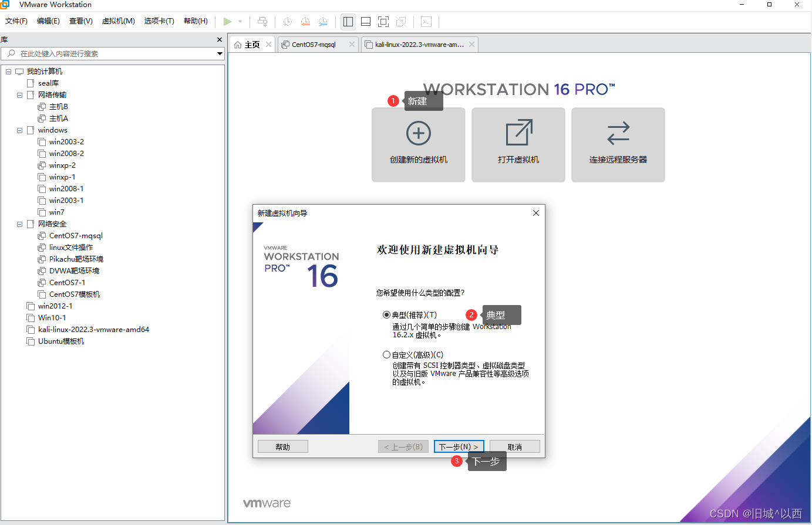Click the open virtual machine arrow icon

click(x=519, y=133)
